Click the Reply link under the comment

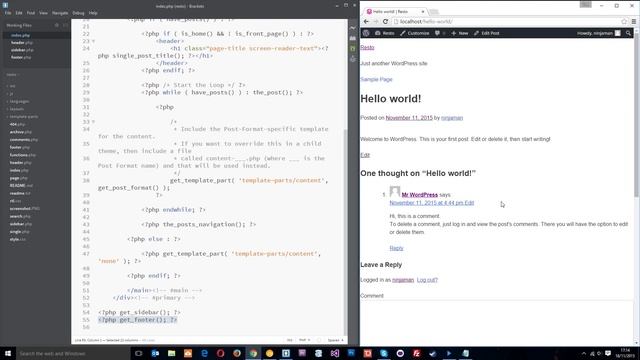396,248
